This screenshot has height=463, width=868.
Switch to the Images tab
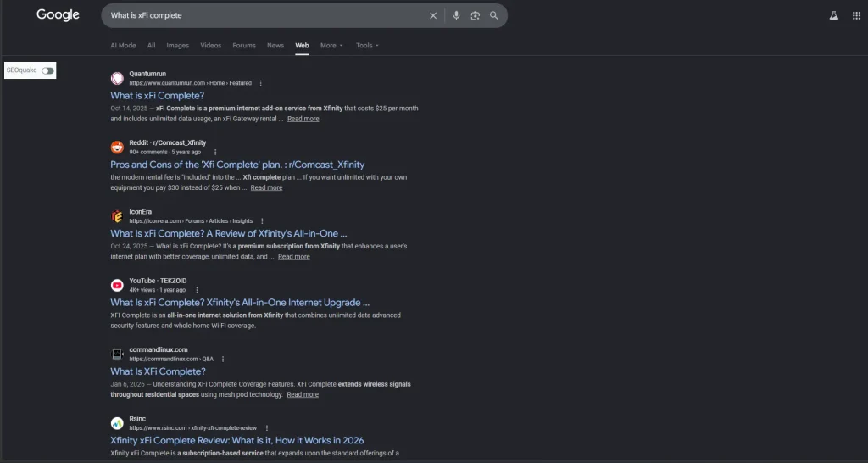[178, 46]
